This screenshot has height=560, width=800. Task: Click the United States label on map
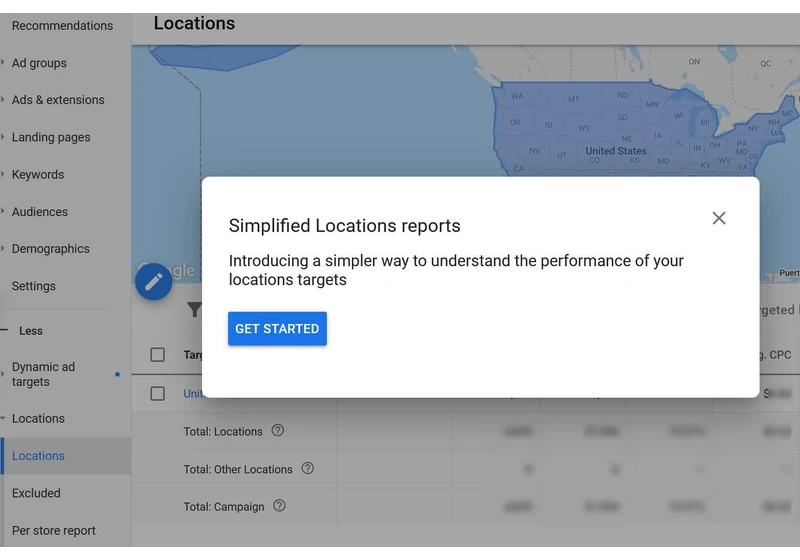pos(616,151)
